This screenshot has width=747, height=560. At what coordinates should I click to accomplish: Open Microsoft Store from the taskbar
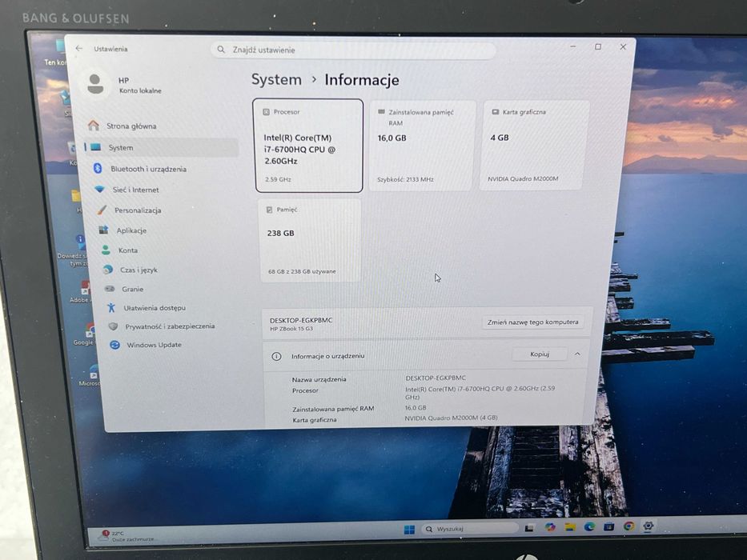[x=608, y=526]
